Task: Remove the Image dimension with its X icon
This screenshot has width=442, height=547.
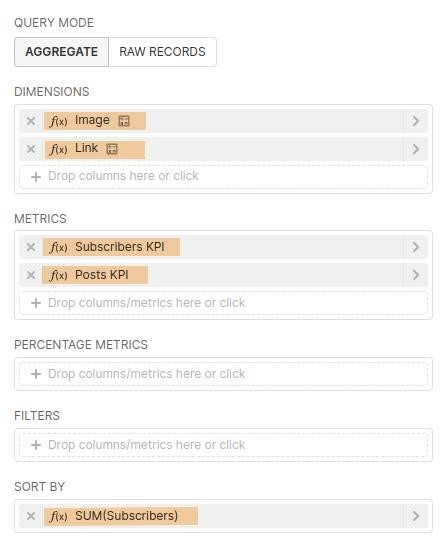Action: point(31,121)
